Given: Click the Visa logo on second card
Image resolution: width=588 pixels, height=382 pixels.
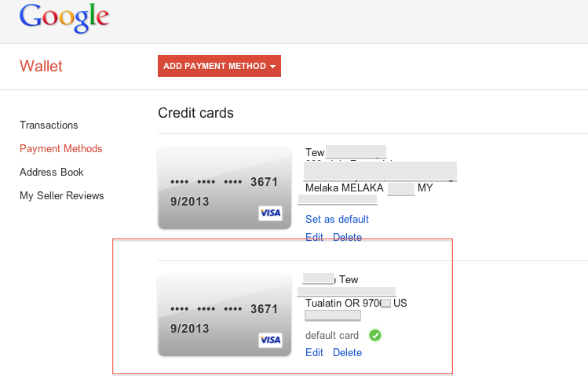Looking at the screenshot, I should point(270,340).
